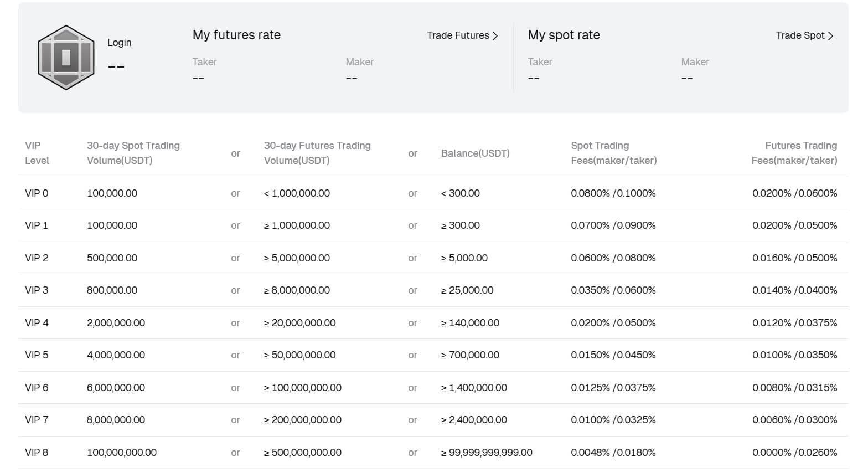Click the VIP 4 row label

click(37, 323)
